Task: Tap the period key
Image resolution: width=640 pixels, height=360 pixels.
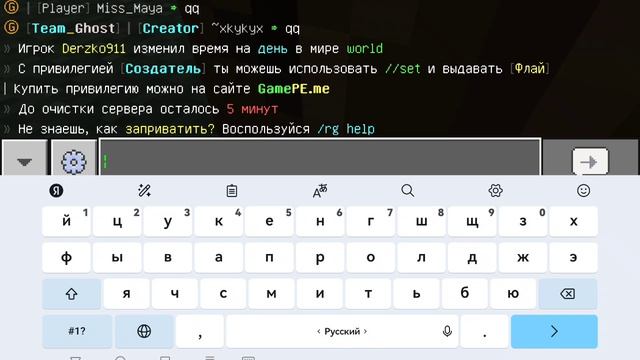Action: point(484,331)
